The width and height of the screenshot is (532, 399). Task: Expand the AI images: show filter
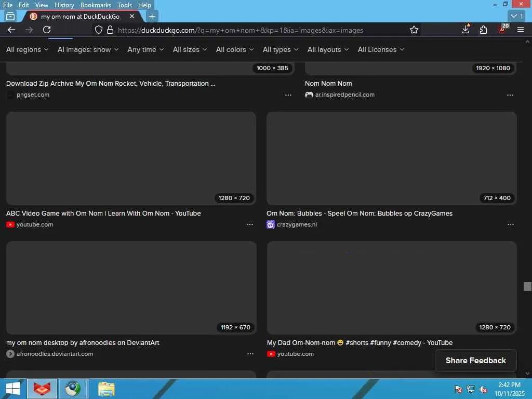click(x=88, y=49)
